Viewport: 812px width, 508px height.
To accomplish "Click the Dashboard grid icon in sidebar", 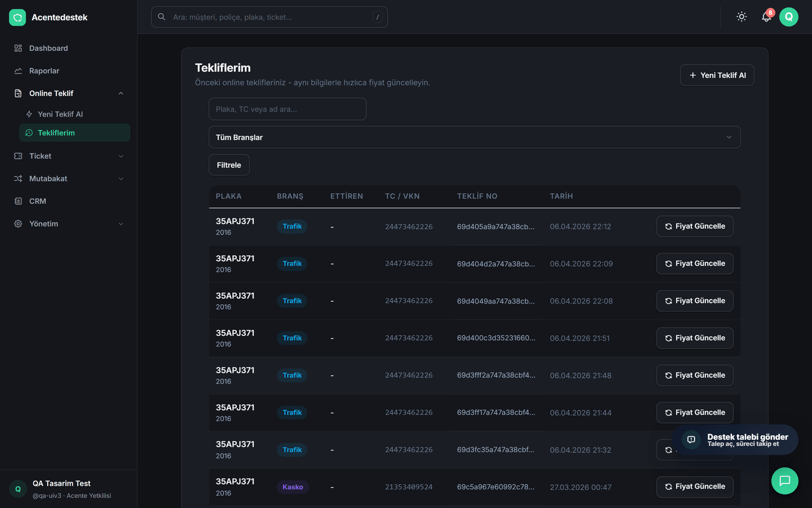I will [x=18, y=48].
